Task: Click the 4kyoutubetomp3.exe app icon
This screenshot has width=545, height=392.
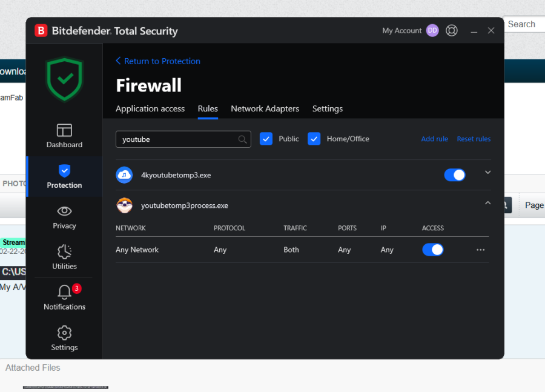Action: coord(124,175)
